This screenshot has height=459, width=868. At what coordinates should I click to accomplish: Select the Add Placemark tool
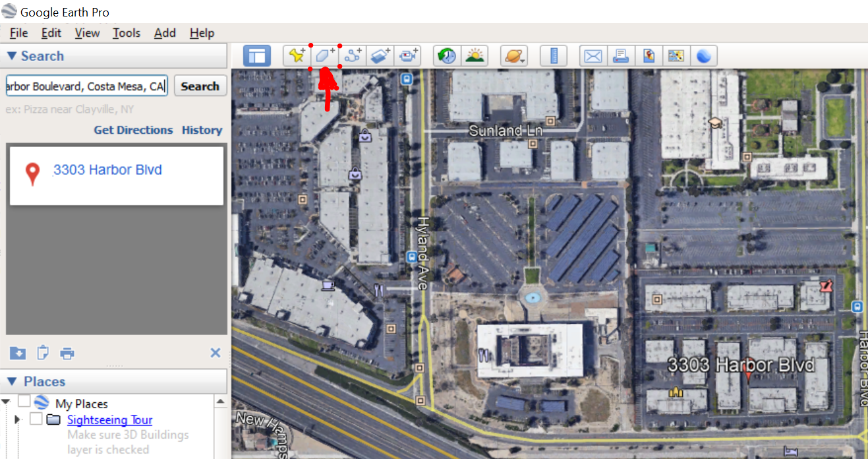coord(297,55)
